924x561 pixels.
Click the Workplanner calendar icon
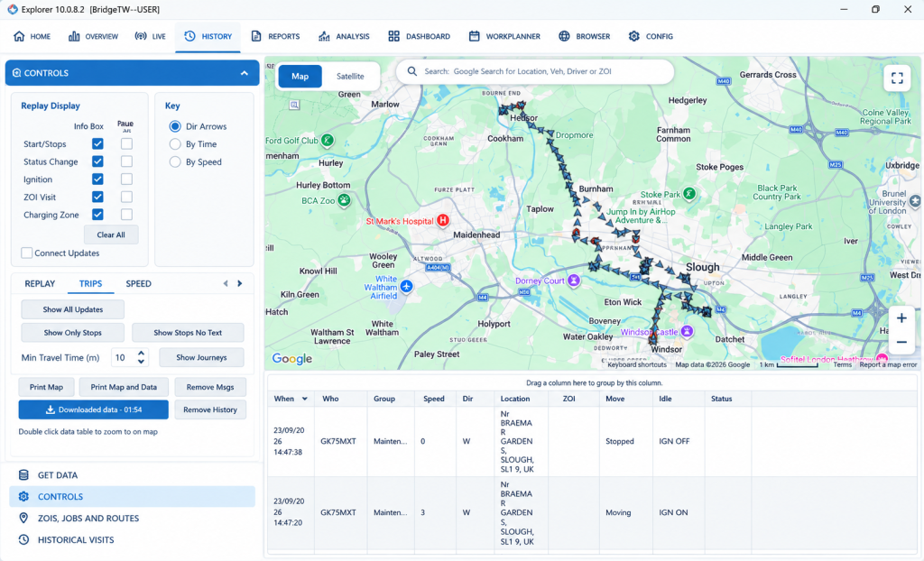(x=474, y=36)
